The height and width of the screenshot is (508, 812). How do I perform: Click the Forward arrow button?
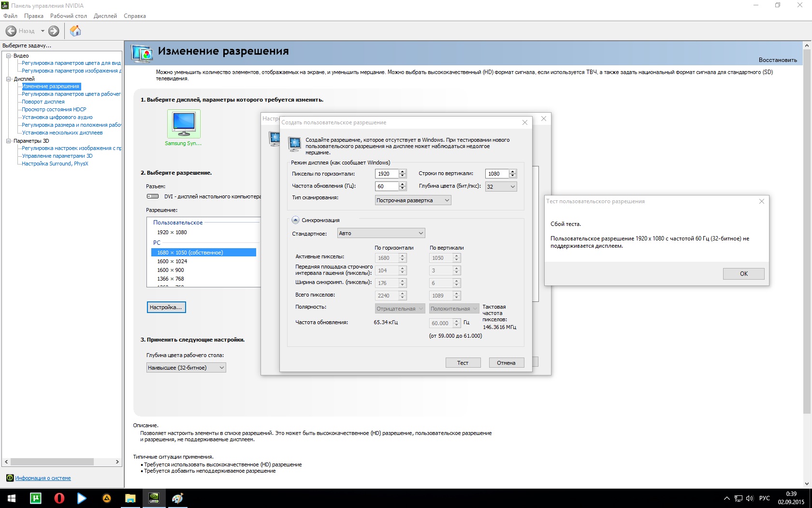tap(54, 31)
